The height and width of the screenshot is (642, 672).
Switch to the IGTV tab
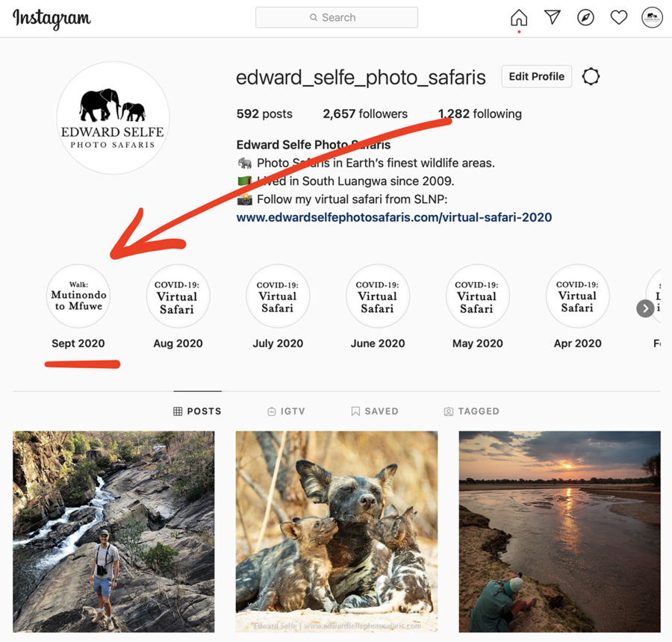point(286,411)
